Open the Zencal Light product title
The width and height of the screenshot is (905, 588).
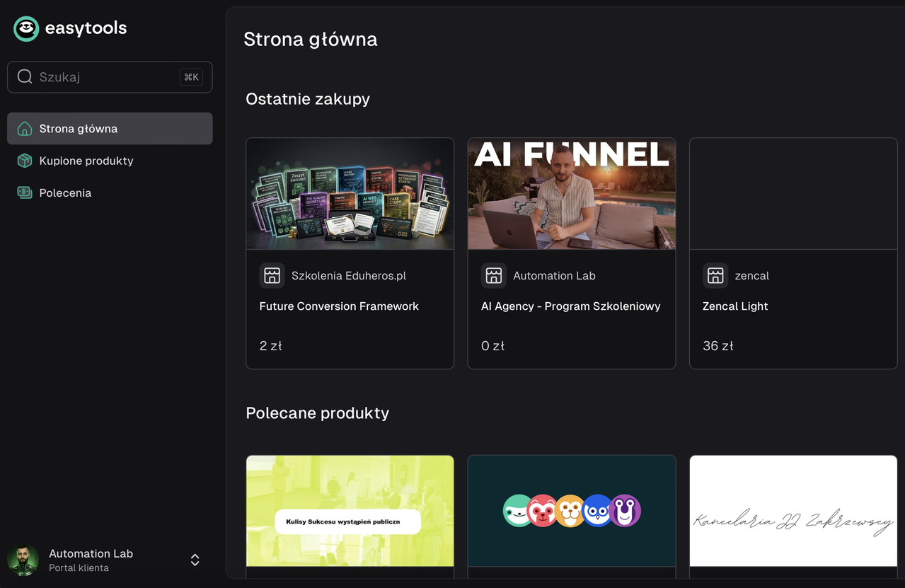tap(735, 306)
